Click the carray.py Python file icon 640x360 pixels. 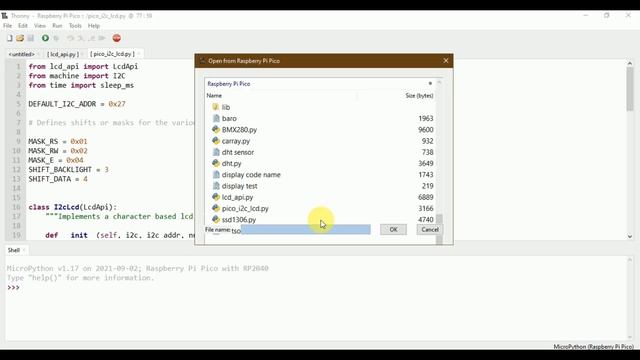pos(216,141)
